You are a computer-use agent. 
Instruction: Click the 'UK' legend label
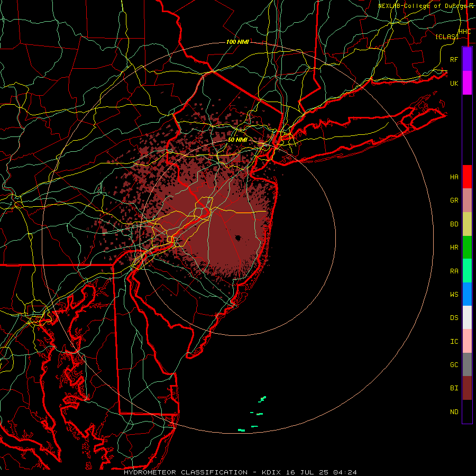coord(454,83)
